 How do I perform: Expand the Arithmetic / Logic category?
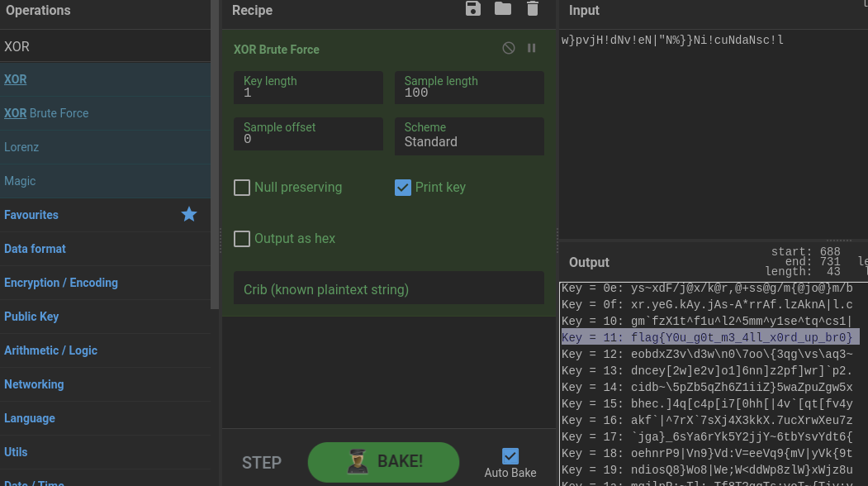point(50,350)
